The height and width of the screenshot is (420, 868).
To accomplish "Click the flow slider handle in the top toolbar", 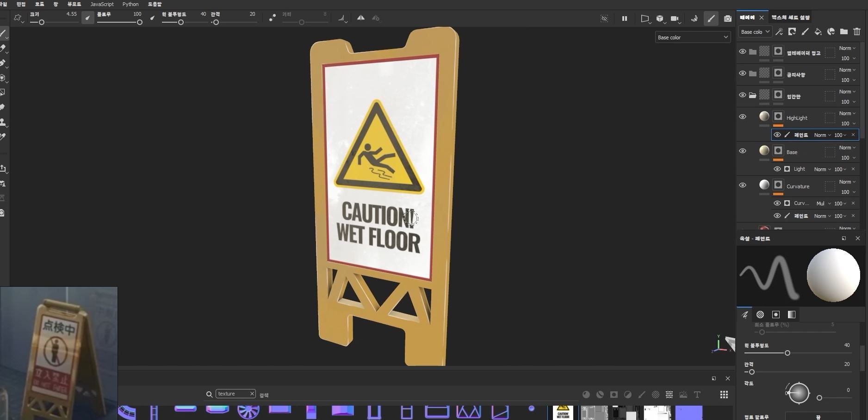I will [x=139, y=22].
